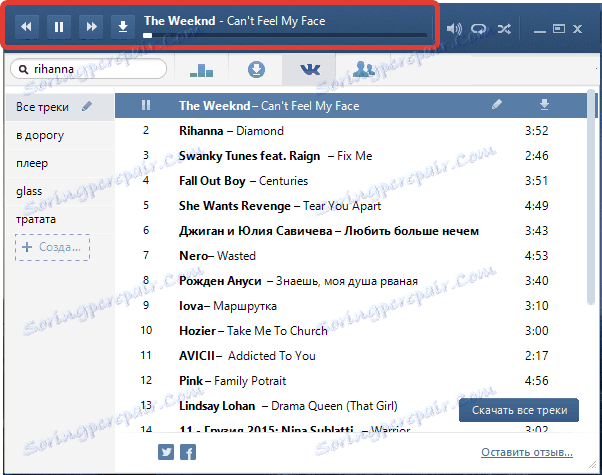The width and height of the screenshot is (602, 475).
Task: Switch to the VK music tab
Action: point(309,70)
